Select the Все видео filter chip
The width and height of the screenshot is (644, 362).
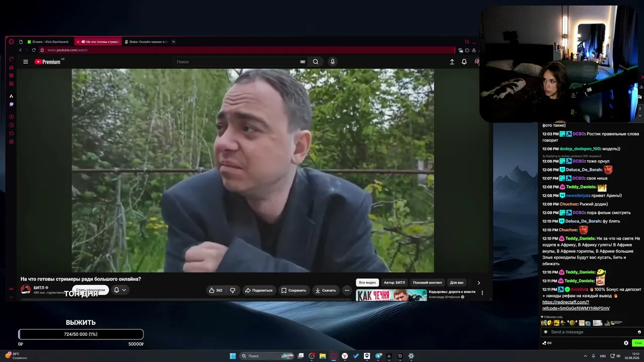367,283
